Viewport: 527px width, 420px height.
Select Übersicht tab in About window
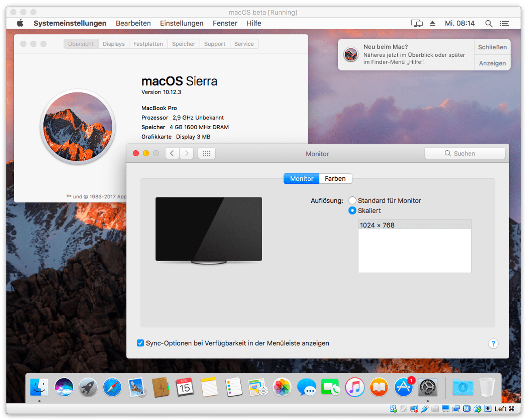(81, 44)
